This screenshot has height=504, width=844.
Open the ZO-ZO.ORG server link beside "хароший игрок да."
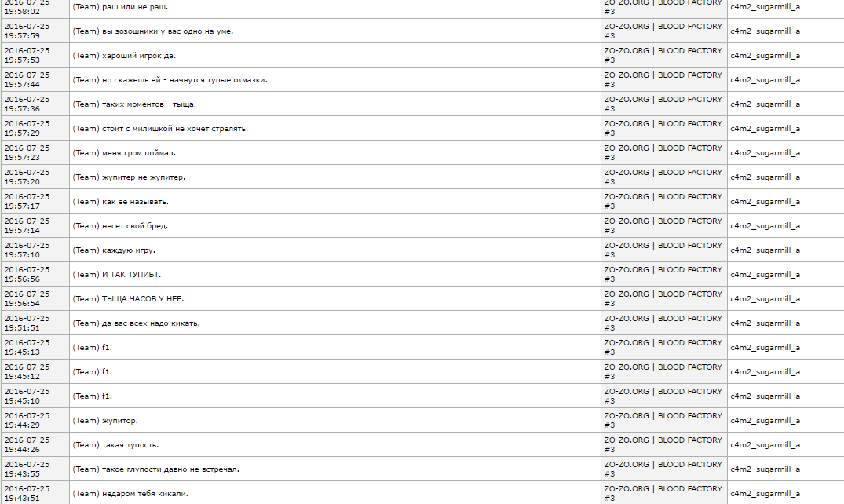[663, 55]
